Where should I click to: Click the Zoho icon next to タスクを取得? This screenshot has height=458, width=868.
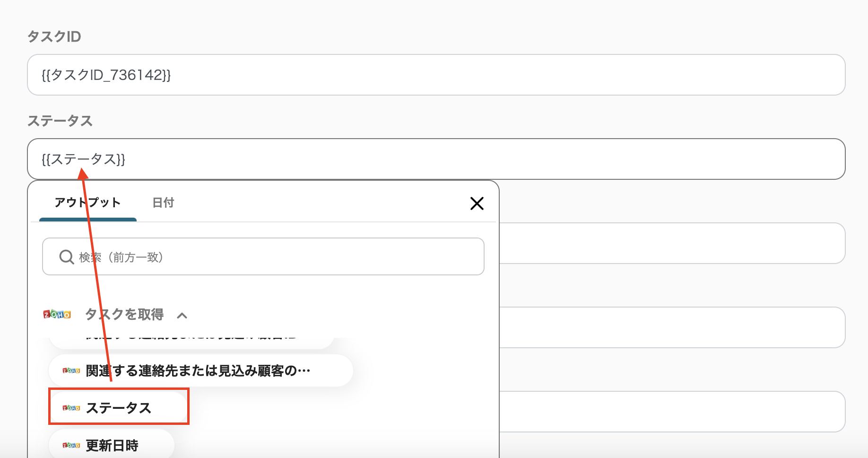pos(56,314)
